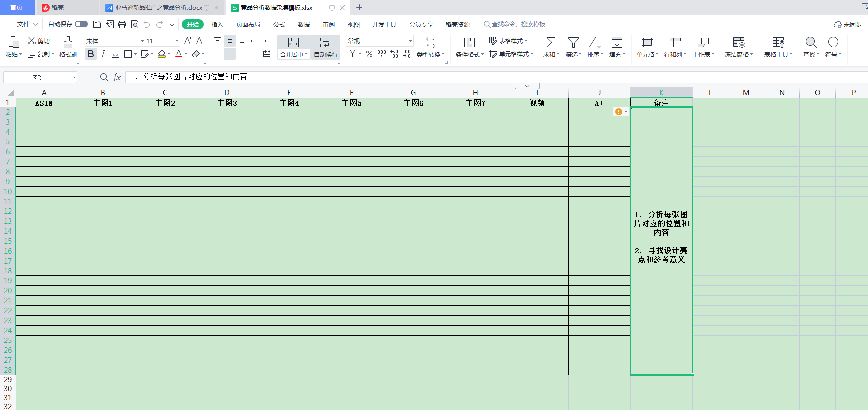Click the format painter (格式刷) icon
The height and width of the screenshot is (410, 868).
(68, 43)
